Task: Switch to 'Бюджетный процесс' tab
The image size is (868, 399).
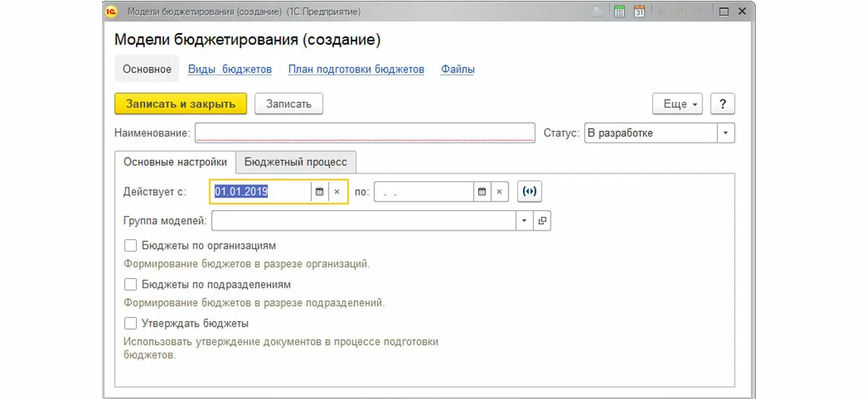Action: [296, 162]
